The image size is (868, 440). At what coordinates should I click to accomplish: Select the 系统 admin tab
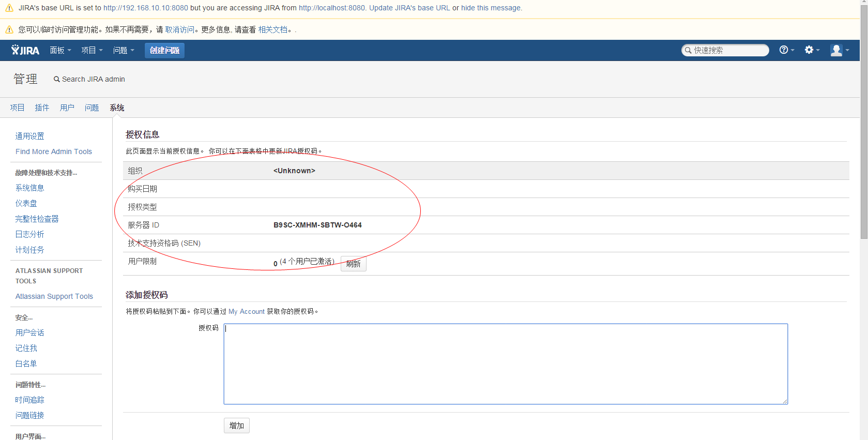click(117, 108)
